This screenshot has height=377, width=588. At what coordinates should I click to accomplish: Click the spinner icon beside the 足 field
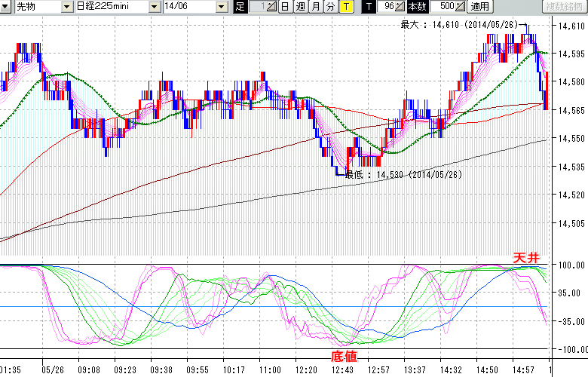click(x=272, y=7)
